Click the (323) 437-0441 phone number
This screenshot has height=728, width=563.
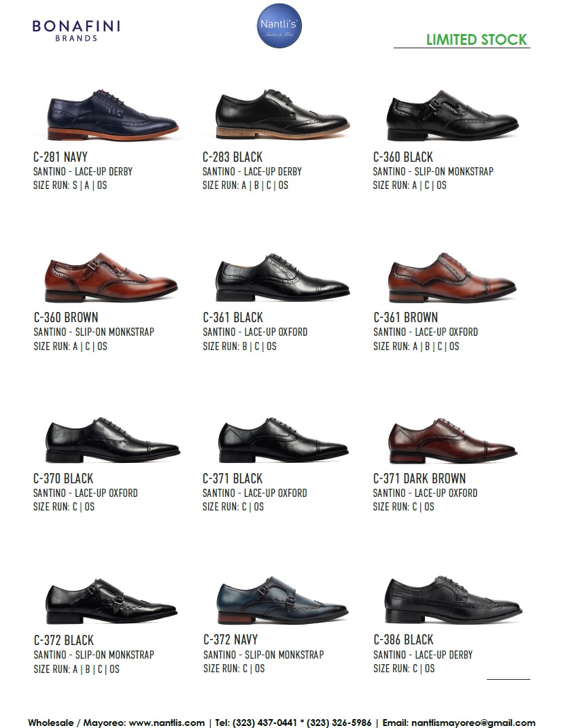tap(265, 723)
